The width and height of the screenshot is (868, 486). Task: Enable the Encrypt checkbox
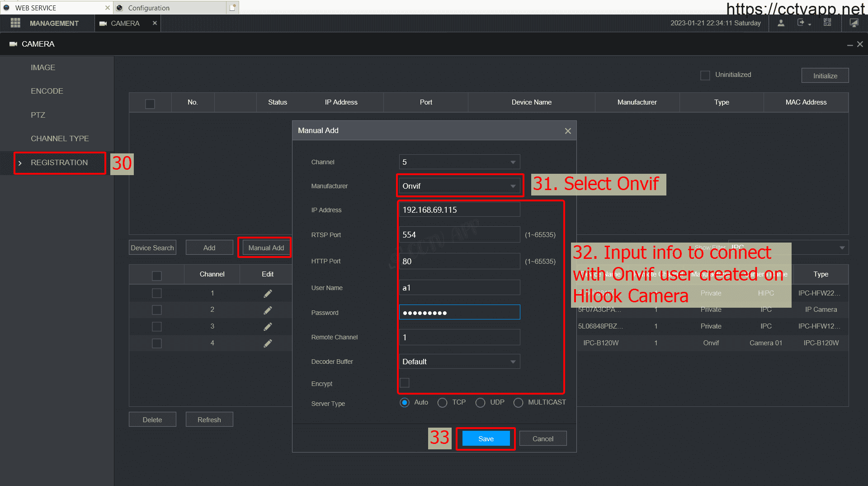[405, 383]
